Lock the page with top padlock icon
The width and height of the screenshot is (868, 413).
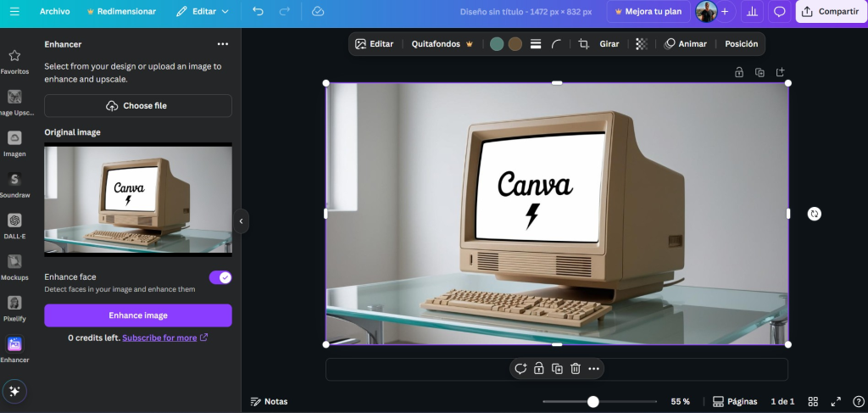coord(739,73)
